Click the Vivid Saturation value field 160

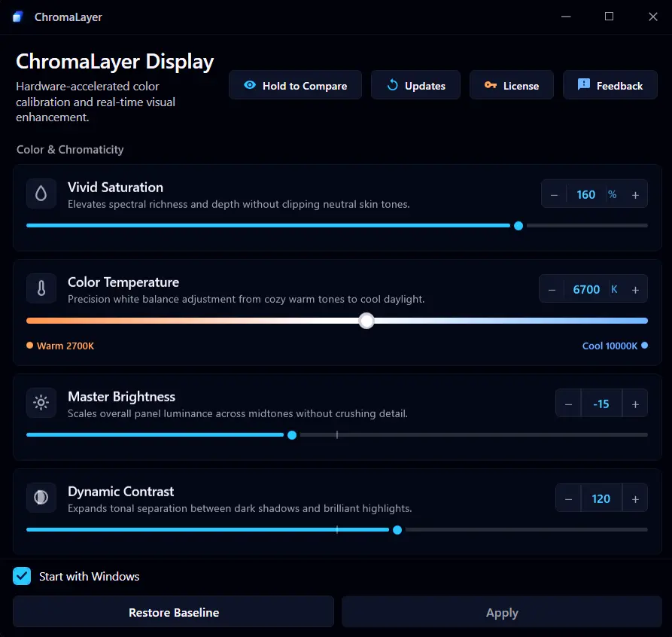pyautogui.click(x=586, y=195)
